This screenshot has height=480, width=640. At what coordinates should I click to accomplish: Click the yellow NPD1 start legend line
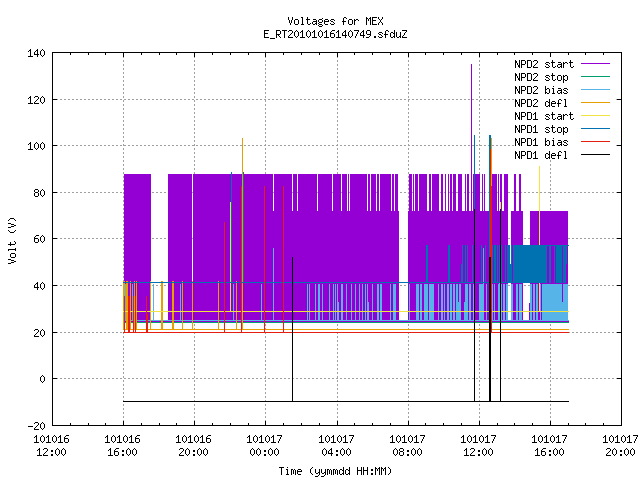pos(595,116)
